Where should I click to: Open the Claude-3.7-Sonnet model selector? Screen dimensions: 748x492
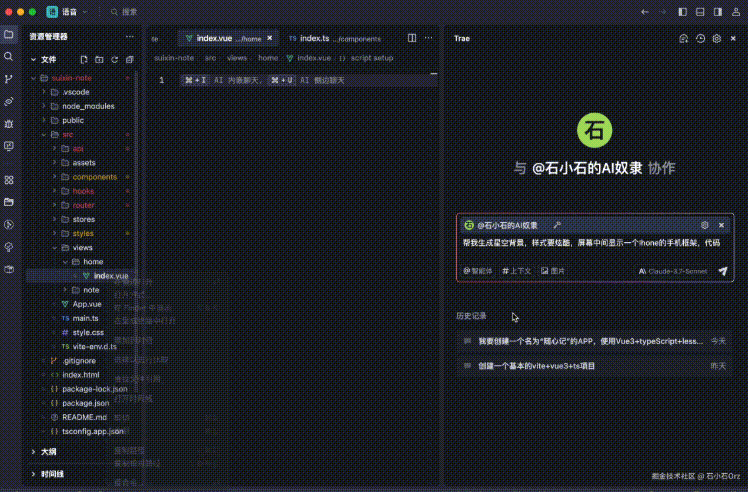(673, 271)
